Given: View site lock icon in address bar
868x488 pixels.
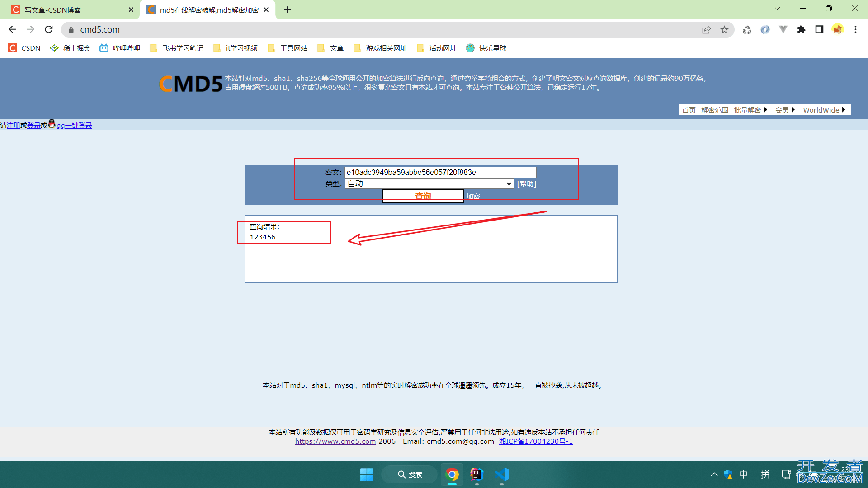Looking at the screenshot, I should coord(71,30).
